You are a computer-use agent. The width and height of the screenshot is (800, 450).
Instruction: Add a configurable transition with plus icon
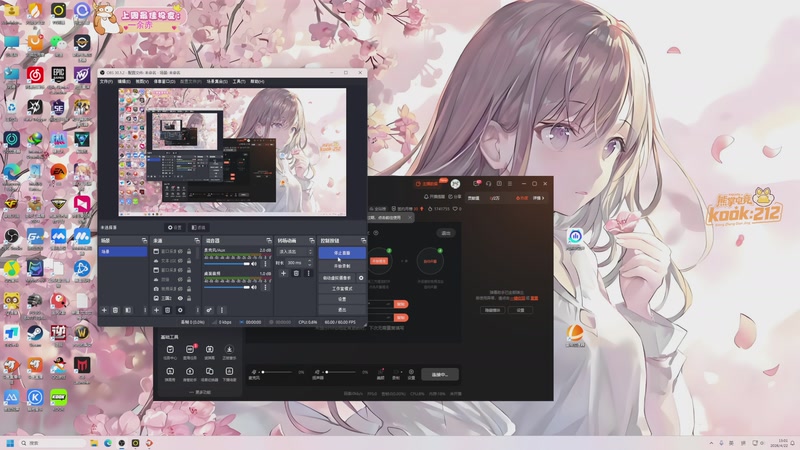[284, 273]
